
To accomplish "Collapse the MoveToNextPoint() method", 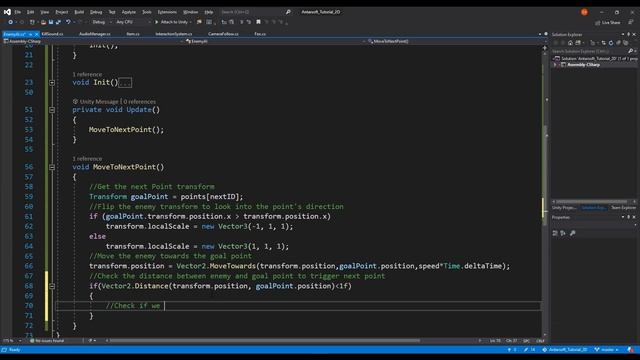I will (x=52, y=167).
